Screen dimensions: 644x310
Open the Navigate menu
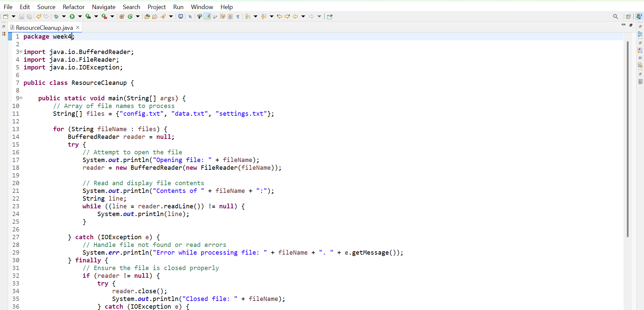(104, 7)
